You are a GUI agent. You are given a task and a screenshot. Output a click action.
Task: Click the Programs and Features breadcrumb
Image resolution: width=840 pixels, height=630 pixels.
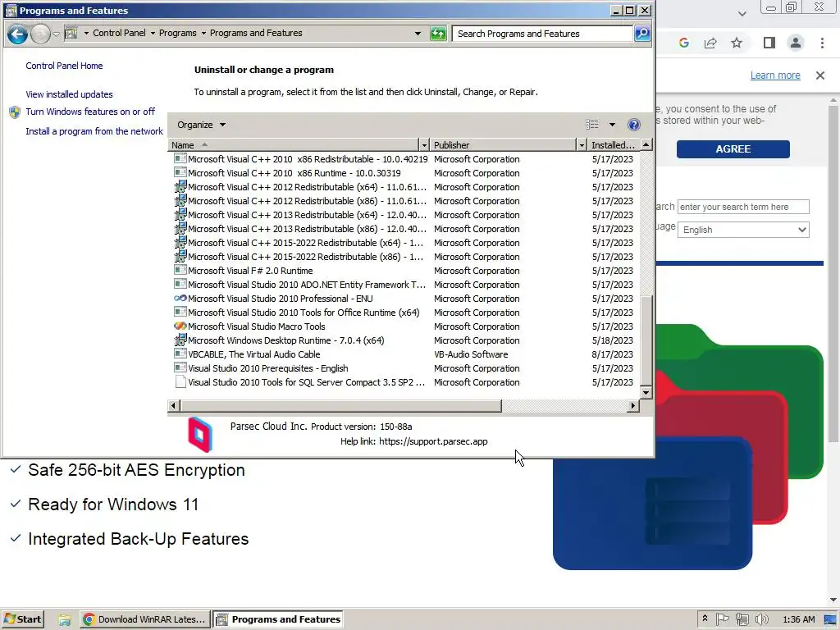[256, 33]
